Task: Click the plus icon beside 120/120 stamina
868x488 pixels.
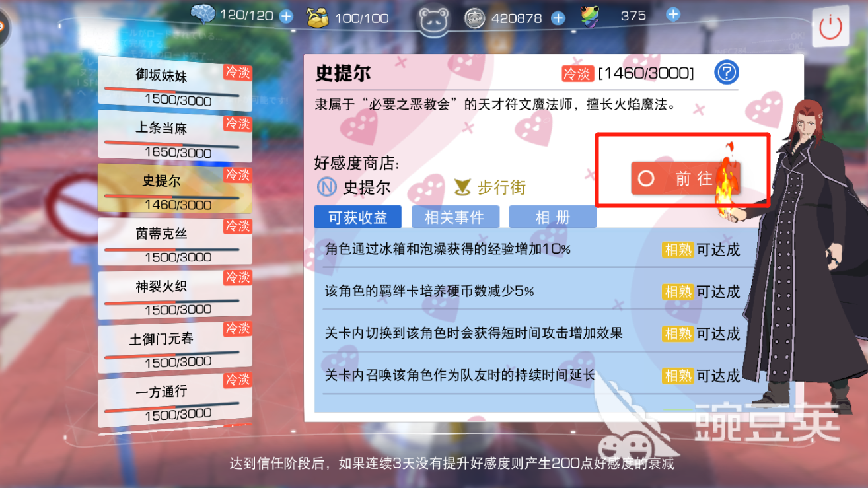Action: pyautogui.click(x=286, y=16)
